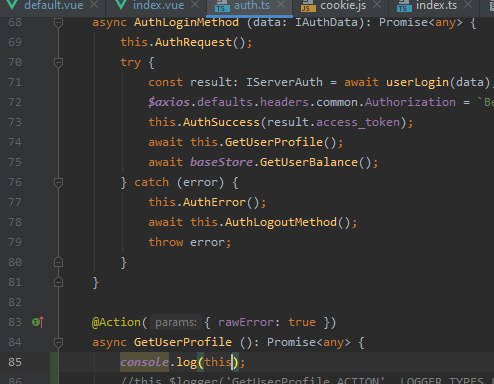494x384 pixels.
Task: Click the log call on line 85
Action: pos(186,362)
